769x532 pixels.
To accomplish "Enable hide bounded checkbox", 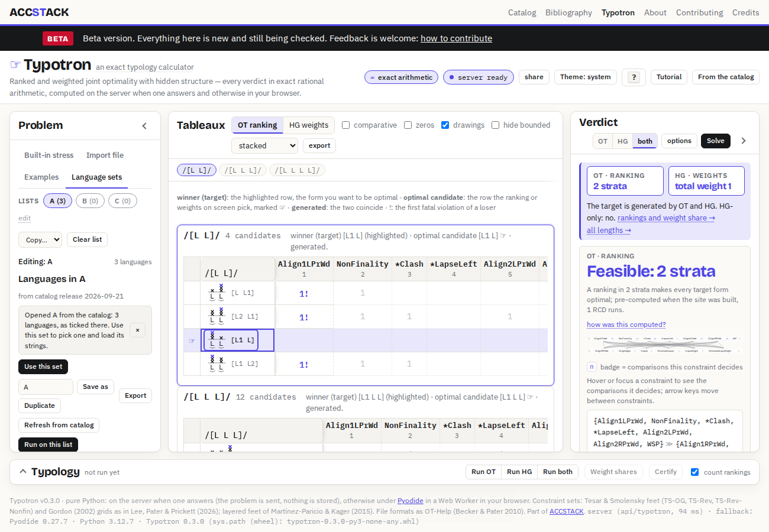I will click(496, 125).
